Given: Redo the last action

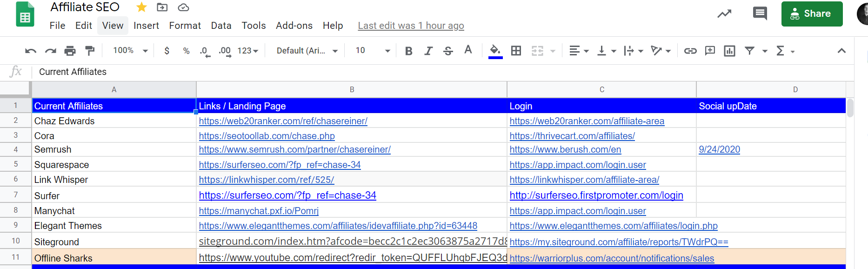Looking at the screenshot, I should pyautogui.click(x=50, y=51).
